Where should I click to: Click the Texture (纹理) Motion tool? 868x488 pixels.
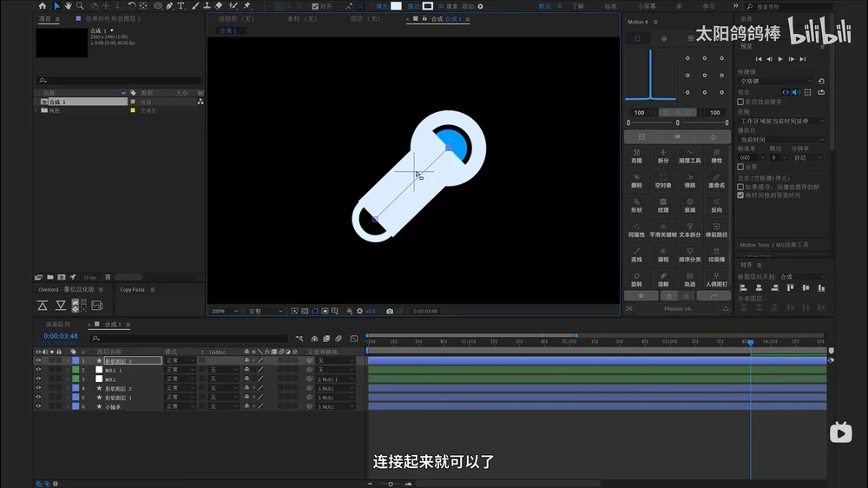663,206
